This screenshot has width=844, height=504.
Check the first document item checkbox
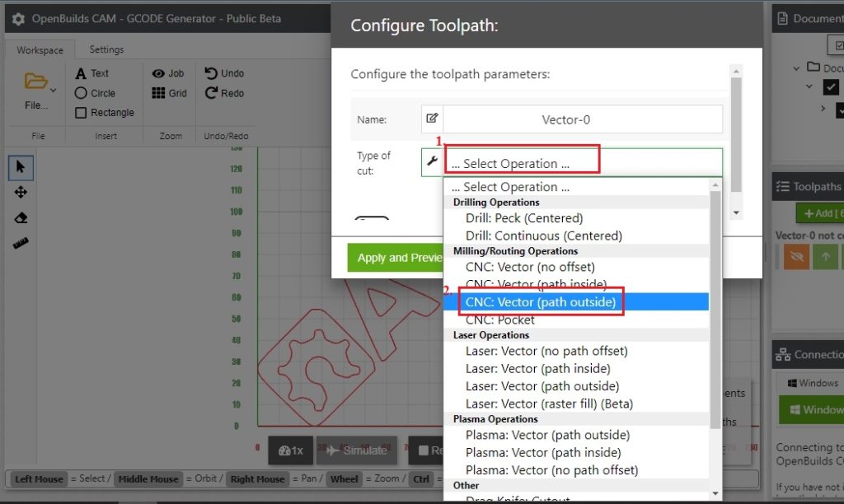831,87
